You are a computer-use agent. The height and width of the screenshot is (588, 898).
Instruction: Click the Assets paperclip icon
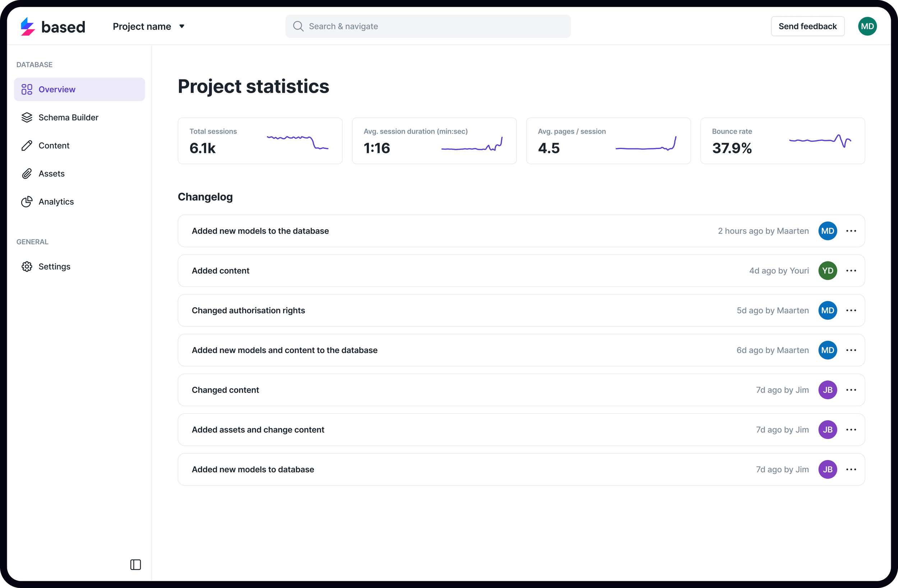coord(27,173)
